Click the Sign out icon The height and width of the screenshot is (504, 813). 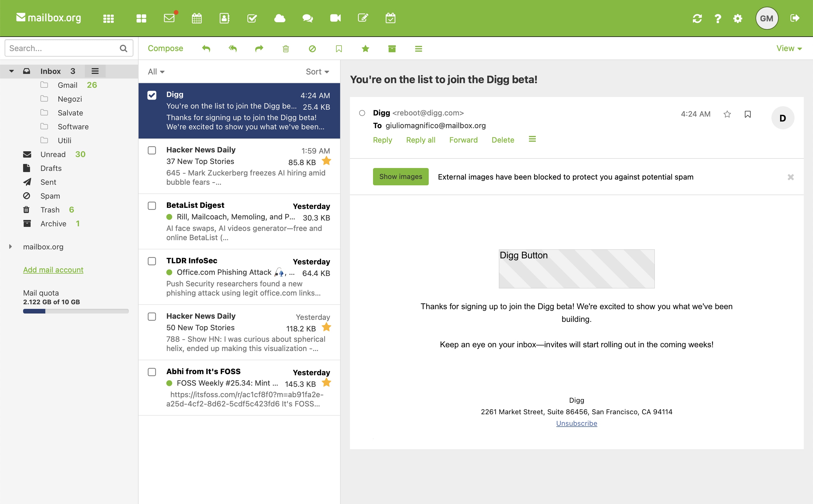click(795, 18)
